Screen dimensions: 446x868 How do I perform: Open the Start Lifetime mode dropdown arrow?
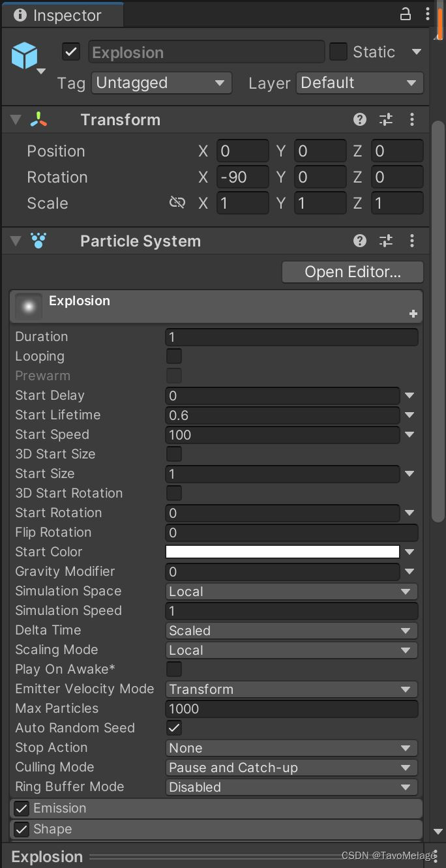[x=409, y=415]
